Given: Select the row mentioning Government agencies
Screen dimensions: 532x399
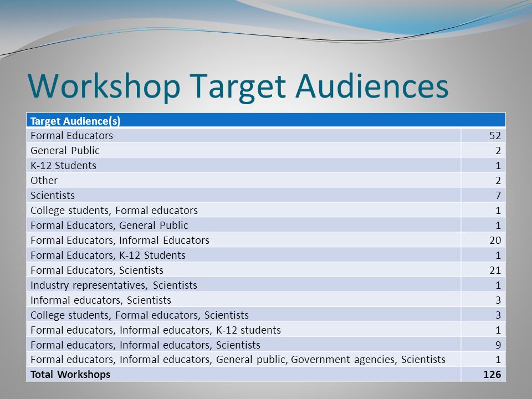Looking at the screenshot, I should tap(265, 359).
